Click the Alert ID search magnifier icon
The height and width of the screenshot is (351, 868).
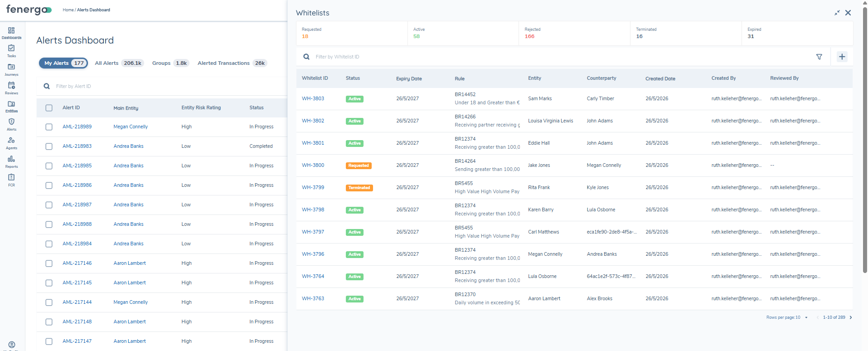(47, 86)
